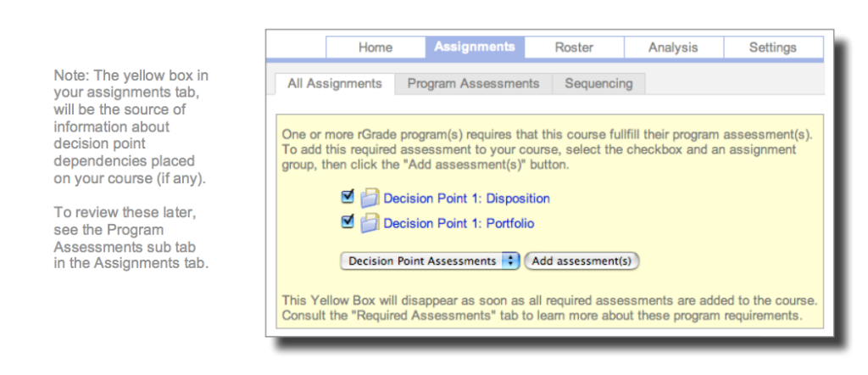Click the yellow box instructions paragraph at top
This screenshot has height=375, width=868.
tap(546, 149)
